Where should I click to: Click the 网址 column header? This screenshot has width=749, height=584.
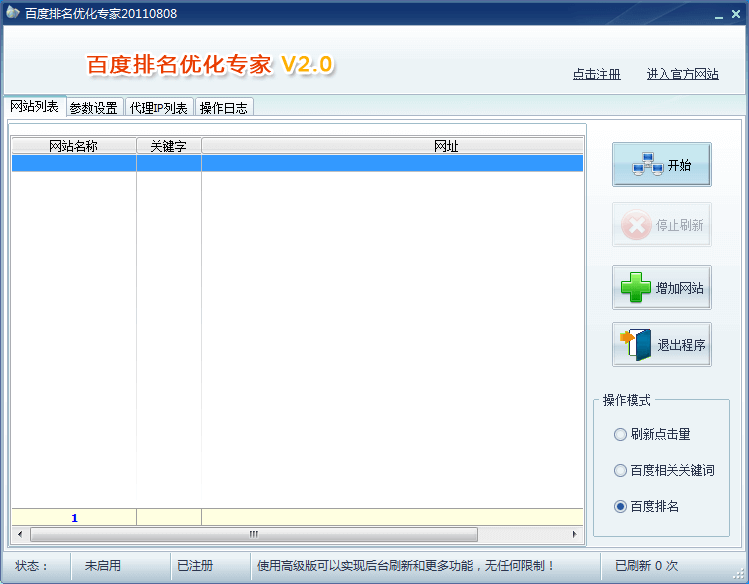(x=392, y=146)
